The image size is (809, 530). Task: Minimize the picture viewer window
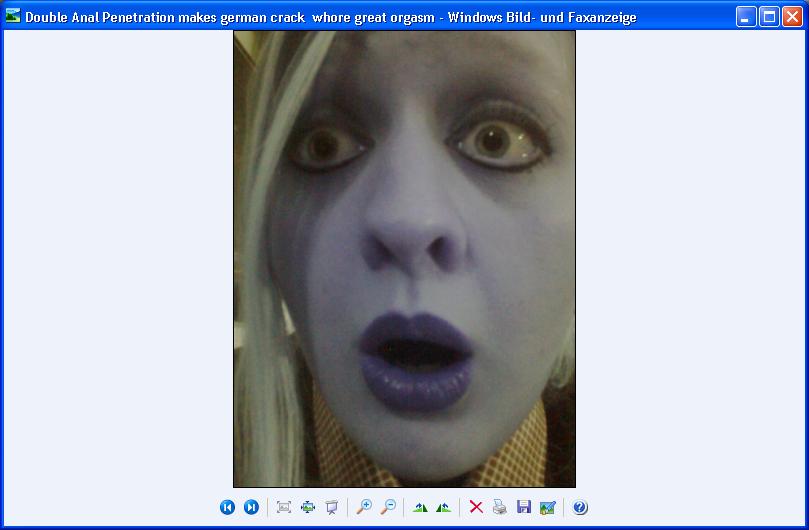pyautogui.click(x=746, y=17)
